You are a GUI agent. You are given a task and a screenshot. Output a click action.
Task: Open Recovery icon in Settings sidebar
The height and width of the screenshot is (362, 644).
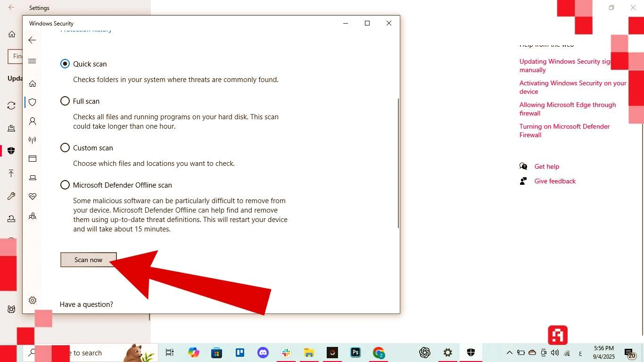tap(11, 219)
